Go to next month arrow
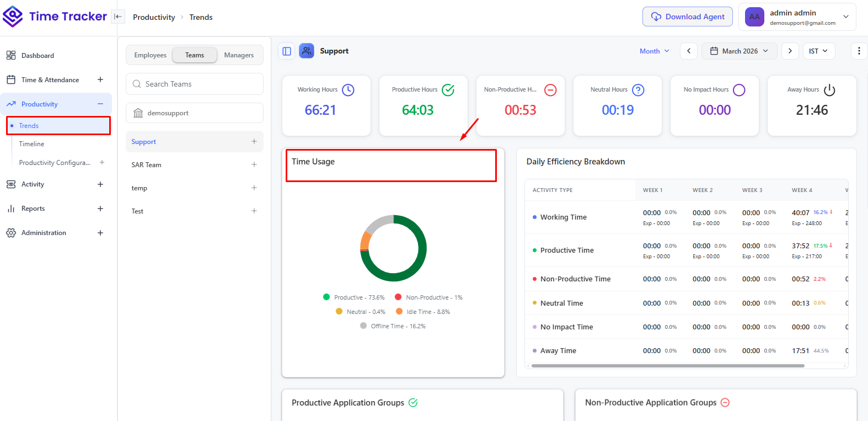The width and height of the screenshot is (868, 421). point(790,51)
